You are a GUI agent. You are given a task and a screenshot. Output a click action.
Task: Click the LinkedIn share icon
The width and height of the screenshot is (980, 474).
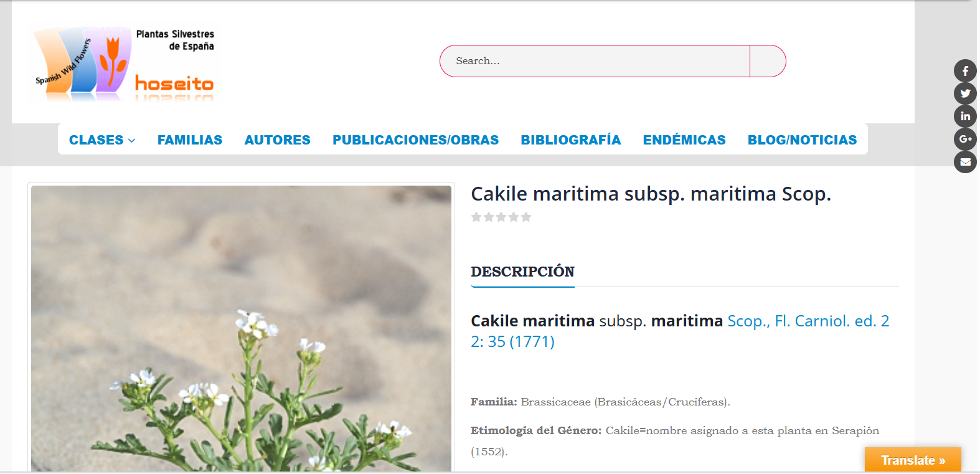965,116
